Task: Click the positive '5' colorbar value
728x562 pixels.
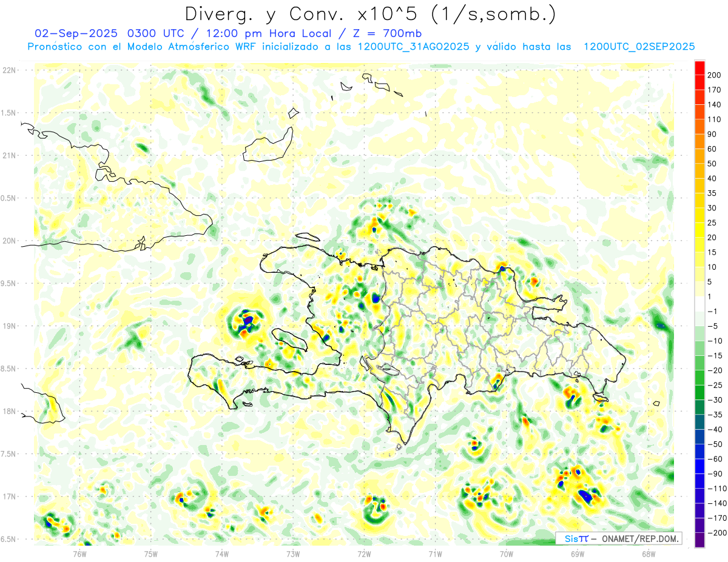Action: tap(710, 282)
